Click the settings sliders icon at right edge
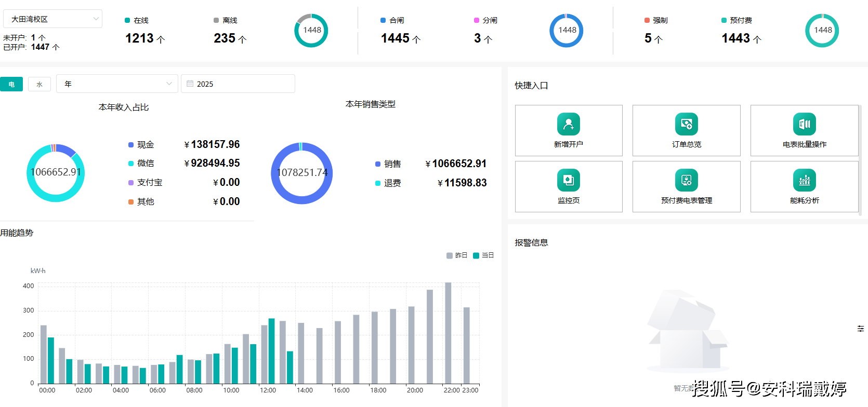Image resolution: width=868 pixels, height=407 pixels. (861, 329)
